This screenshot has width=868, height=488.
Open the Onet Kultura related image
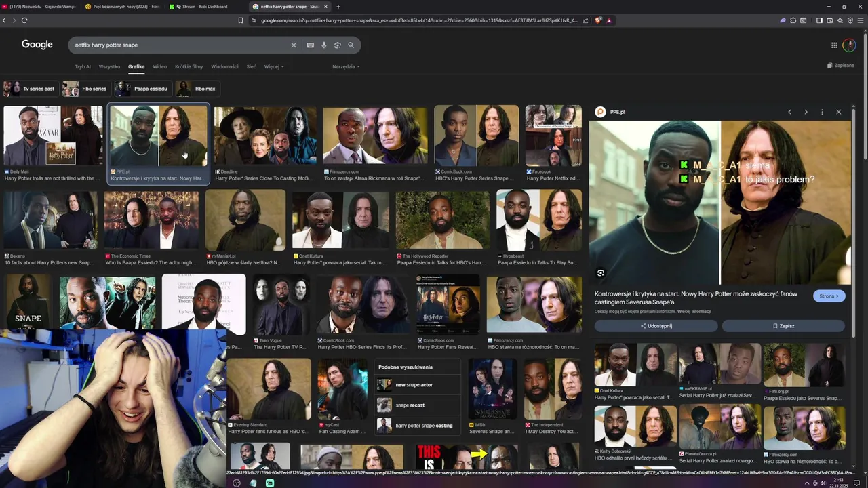(635, 365)
